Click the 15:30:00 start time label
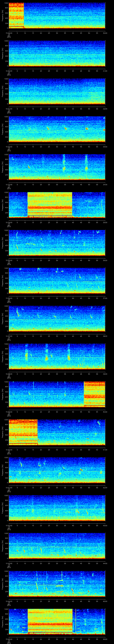The width and height of the screenshot is (114, 644). 9,71
